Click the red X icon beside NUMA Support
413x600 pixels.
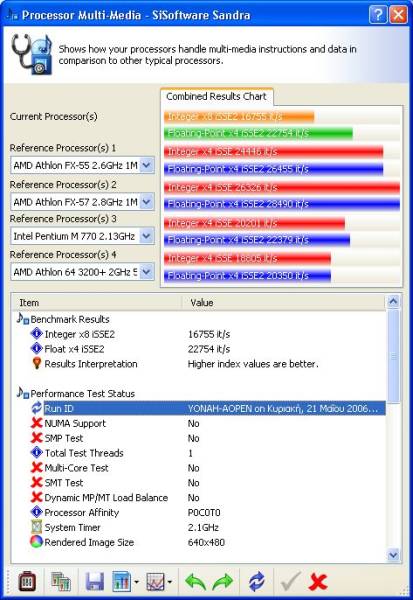click(x=36, y=423)
